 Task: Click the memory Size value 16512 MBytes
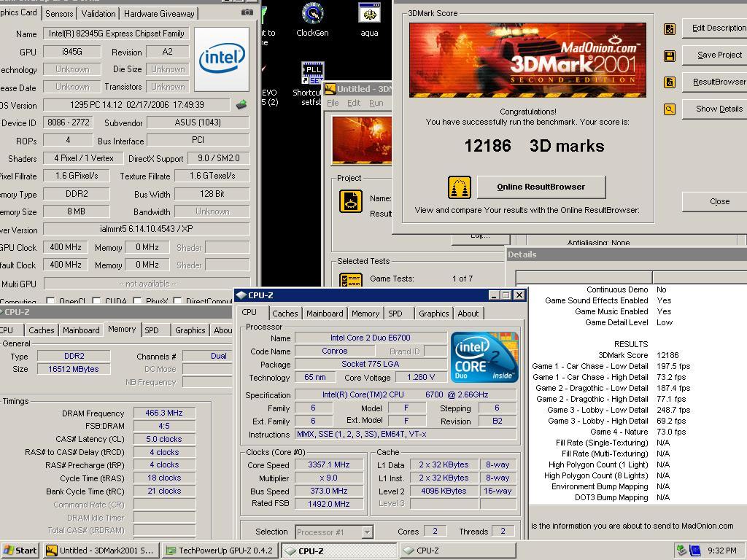click(74, 369)
